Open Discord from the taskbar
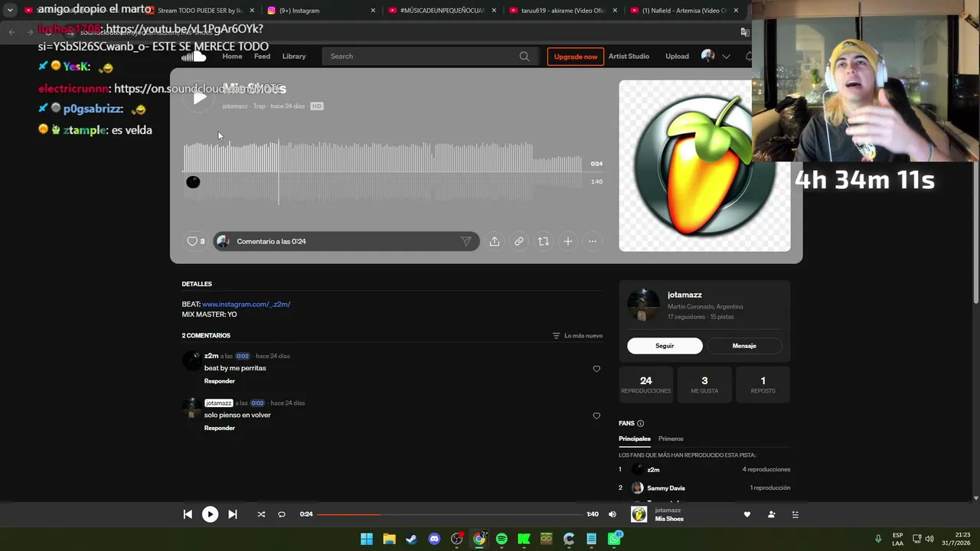Screen dimensions: 980x551 click(x=434, y=539)
